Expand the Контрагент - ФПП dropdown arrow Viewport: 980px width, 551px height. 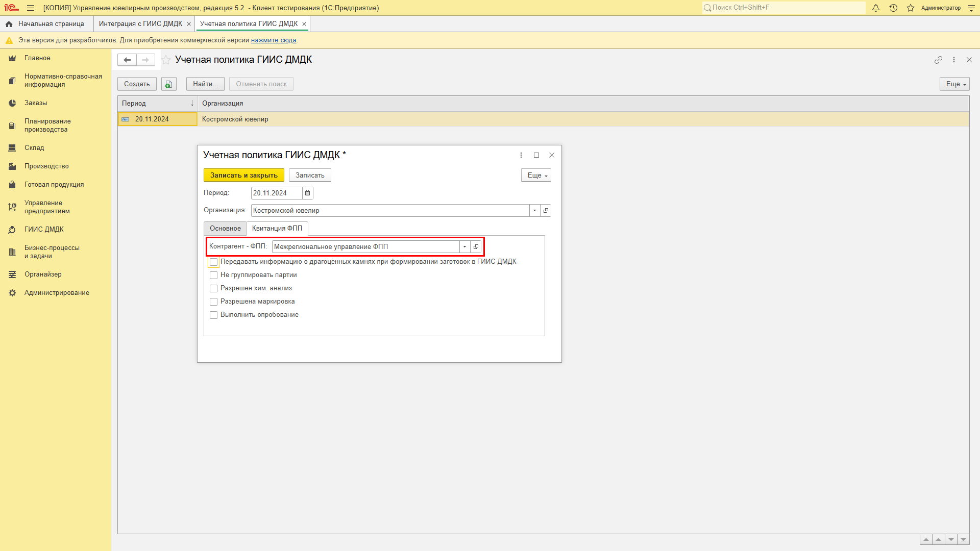464,246
